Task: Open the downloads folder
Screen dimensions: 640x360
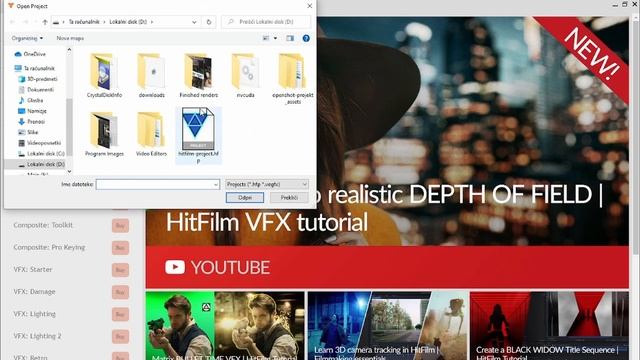Action: [x=151, y=76]
